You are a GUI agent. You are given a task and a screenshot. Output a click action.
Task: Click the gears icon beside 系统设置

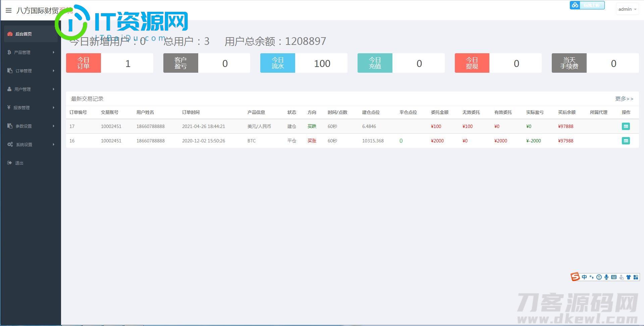[10, 144]
